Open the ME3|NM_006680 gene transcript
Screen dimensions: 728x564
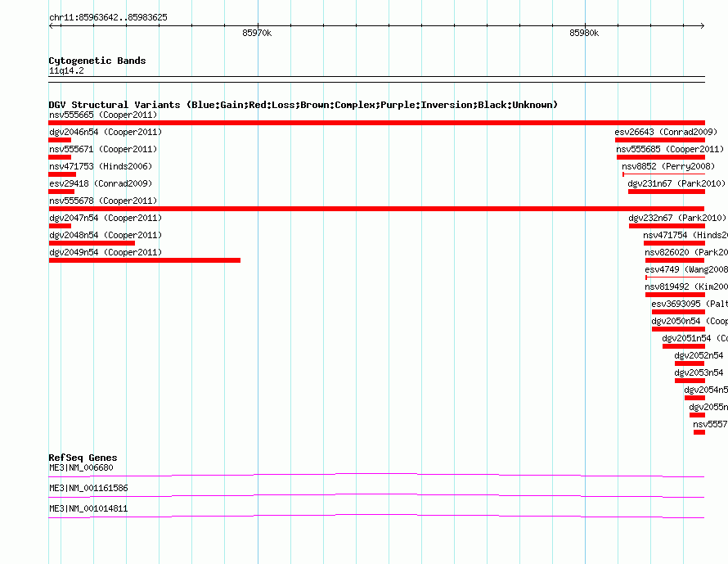(81, 468)
